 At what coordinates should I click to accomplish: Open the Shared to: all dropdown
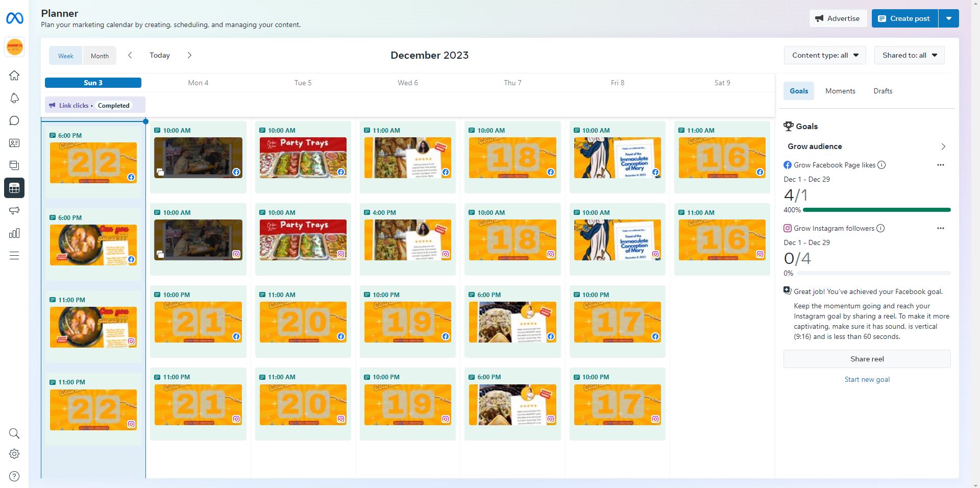click(x=910, y=55)
